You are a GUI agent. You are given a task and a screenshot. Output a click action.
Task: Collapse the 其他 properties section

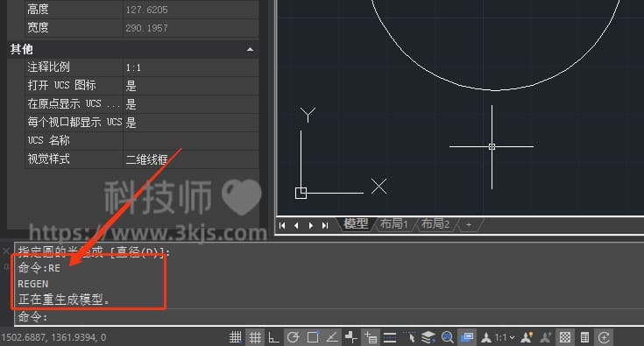click(250, 49)
